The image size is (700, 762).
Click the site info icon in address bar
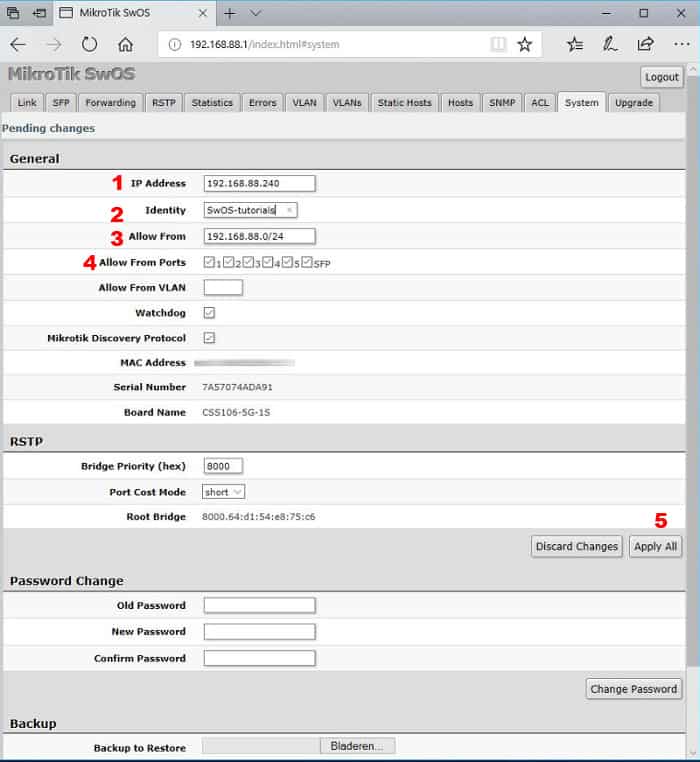[x=175, y=45]
